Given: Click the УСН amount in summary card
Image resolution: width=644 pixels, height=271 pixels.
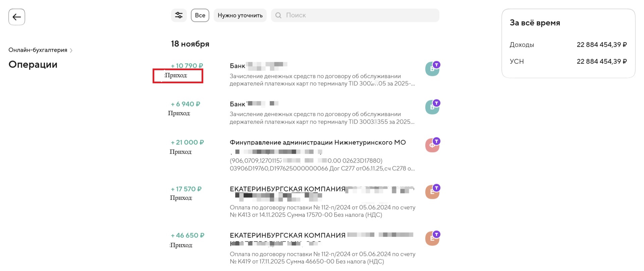Looking at the screenshot, I should click(x=601, y=61).
